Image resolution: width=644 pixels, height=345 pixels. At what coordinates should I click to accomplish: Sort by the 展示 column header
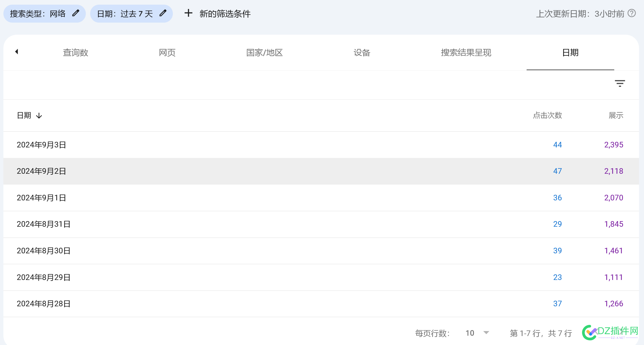pos(616,116)
